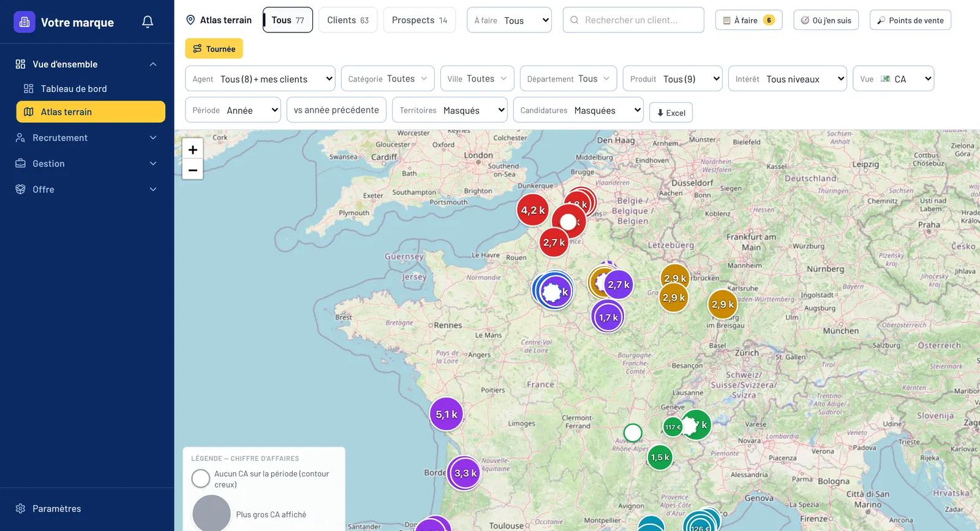Click the Paramètres gear icon
980x531 pixels.
pyautogui.click(x=20, y=509)
